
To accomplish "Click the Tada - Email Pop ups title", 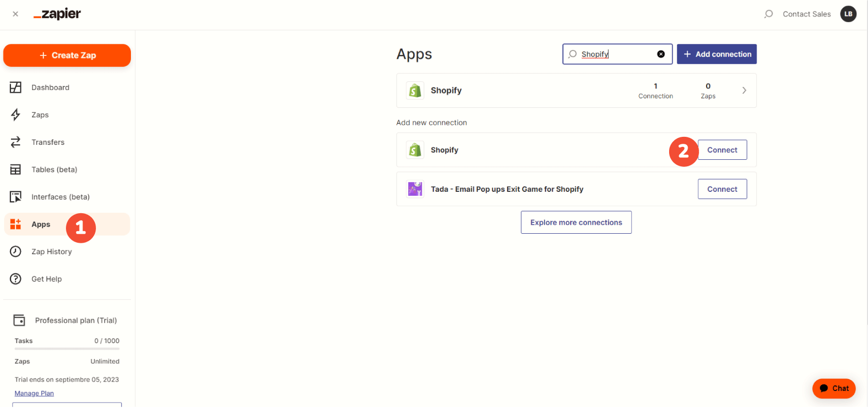I will (507, 189).
